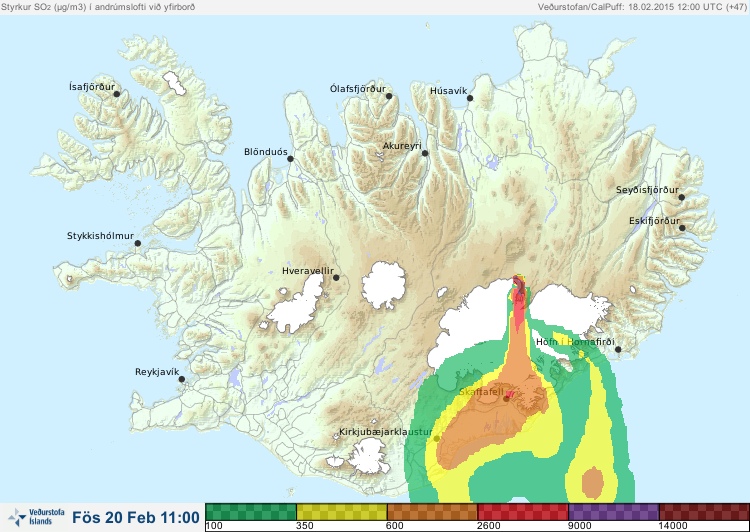Click the legend value '9000'

579,526
